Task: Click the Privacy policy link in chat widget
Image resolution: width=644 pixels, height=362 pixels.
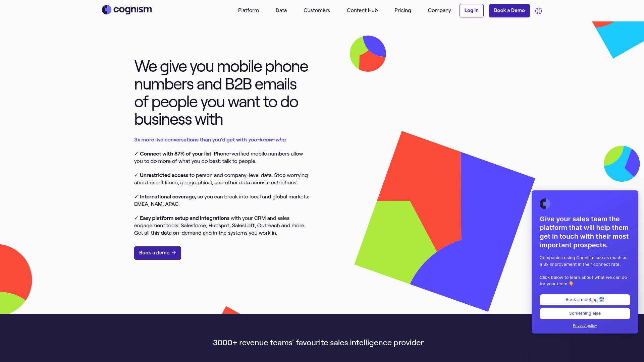Action: pos(585,325)
